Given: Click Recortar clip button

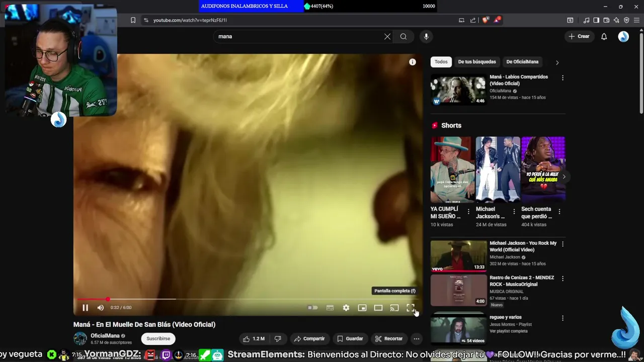Looking at the screenshot, I should coord(388,339).
